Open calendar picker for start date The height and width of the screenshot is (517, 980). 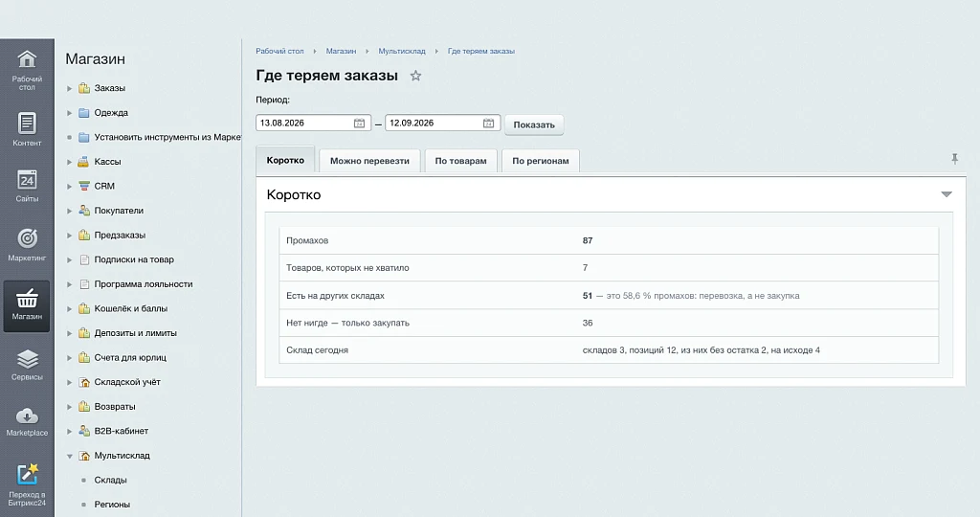tap(360, 124)
